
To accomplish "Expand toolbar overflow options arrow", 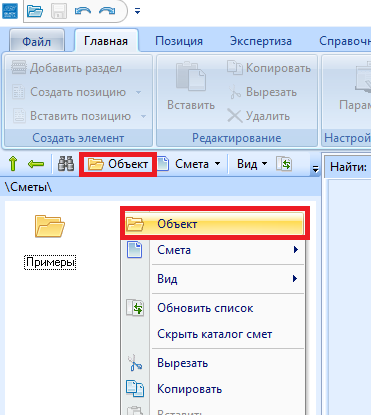I will tap(315, 170).
